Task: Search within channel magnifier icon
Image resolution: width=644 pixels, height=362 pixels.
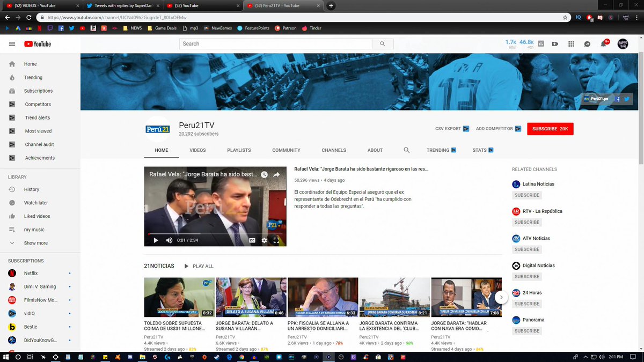Action: (406, 150)
